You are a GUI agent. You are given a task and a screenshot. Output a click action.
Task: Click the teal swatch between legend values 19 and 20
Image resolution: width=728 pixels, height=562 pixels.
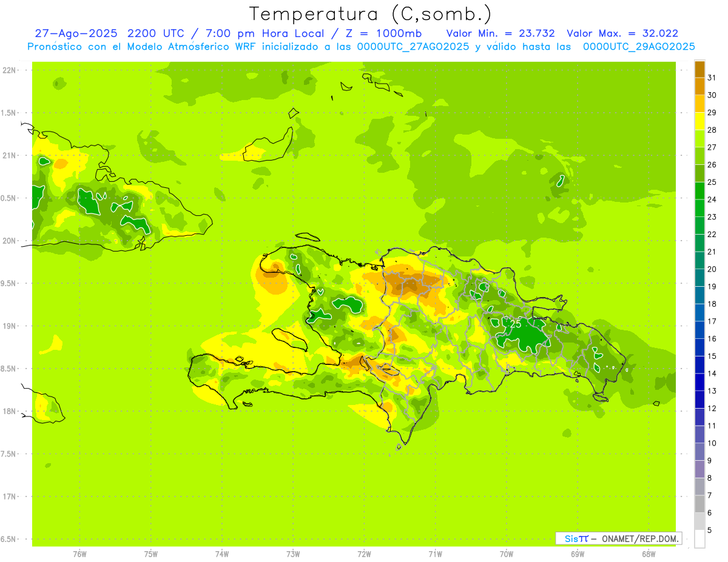tap(699, 278)
